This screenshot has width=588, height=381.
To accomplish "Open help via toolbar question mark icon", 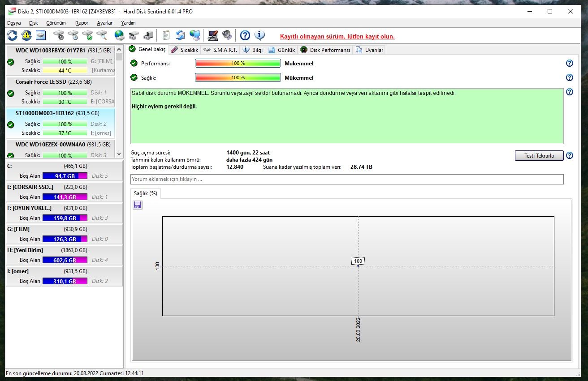I will point(245,35).
